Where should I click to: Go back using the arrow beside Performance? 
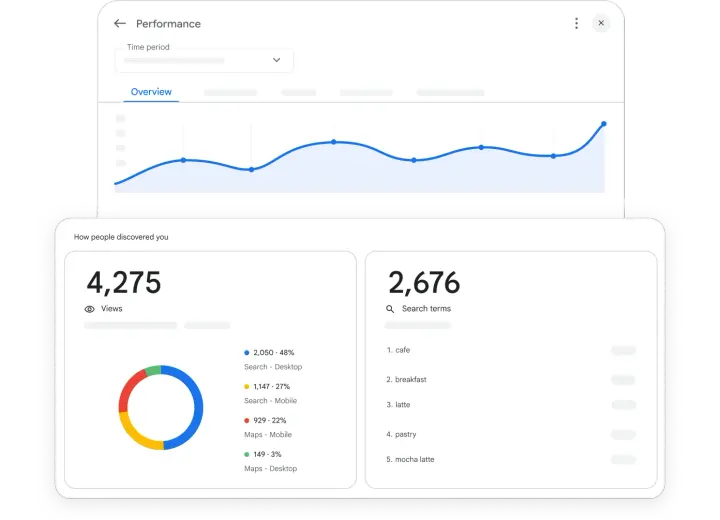pos(120,23)
